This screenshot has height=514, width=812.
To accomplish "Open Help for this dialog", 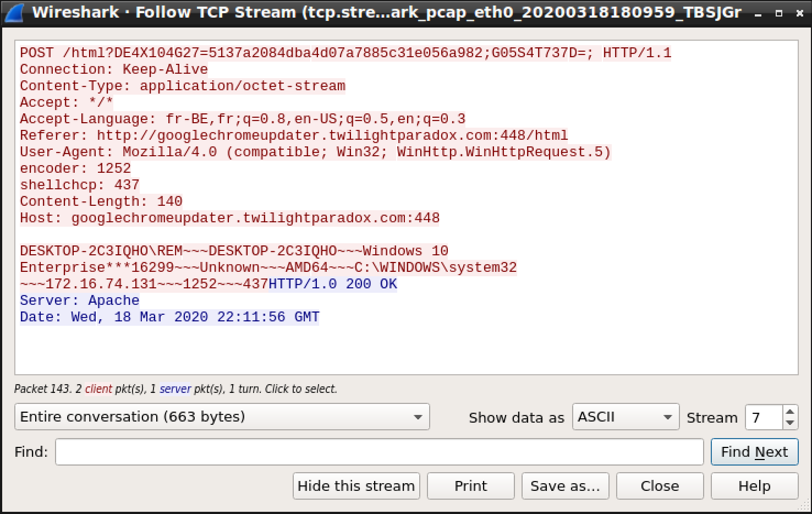I will click(754, 486).
